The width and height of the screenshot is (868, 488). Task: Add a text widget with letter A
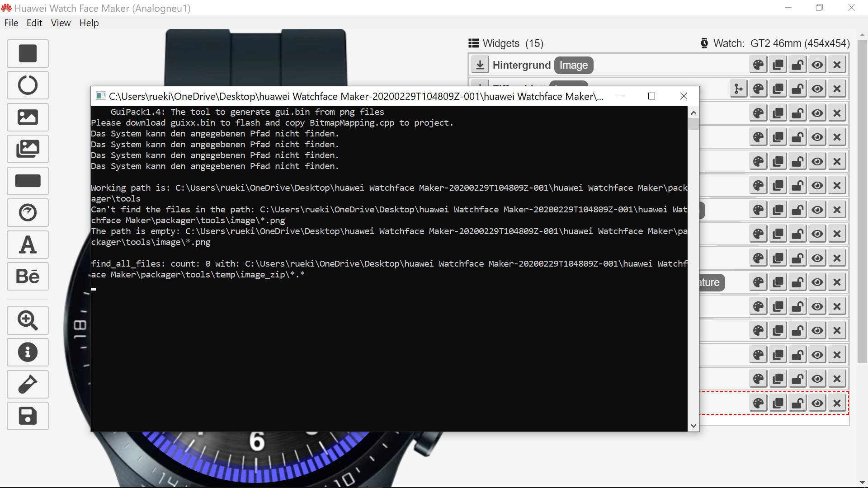(x=28, y=244)
